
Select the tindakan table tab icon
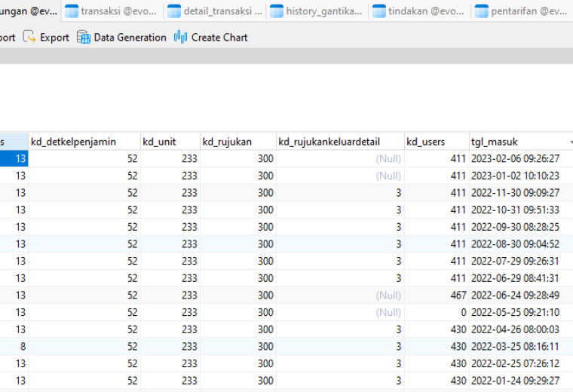click(x=379, y=11)
